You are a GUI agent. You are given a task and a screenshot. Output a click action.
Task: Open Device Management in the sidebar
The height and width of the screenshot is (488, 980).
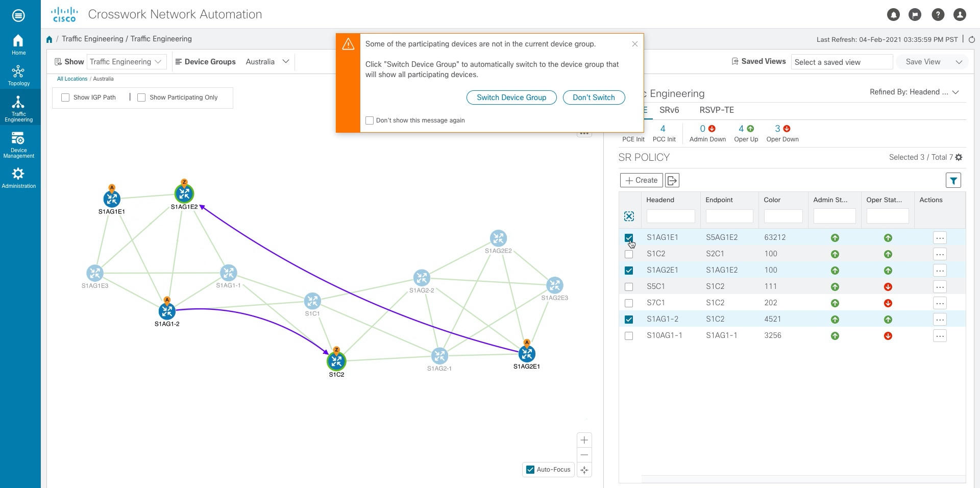click(x=18, y=145)
